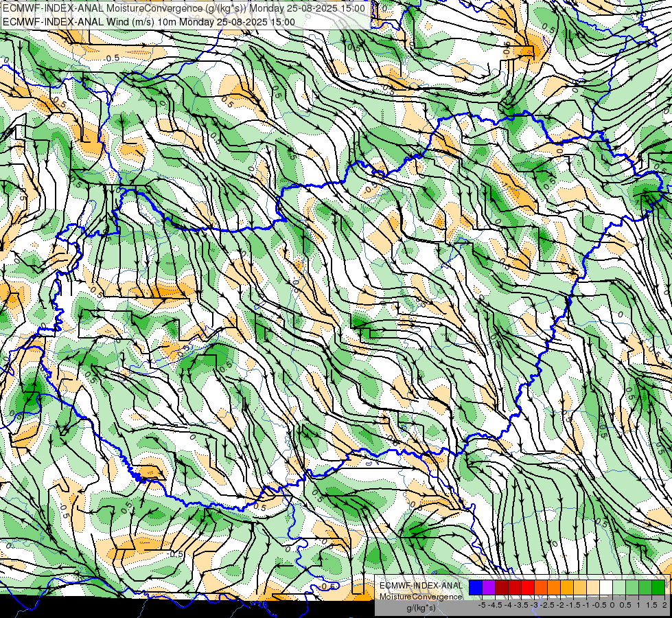The width and height of the screenshot is (672, 618).
Task: Click the legend scale value -5
Action: 482,605
